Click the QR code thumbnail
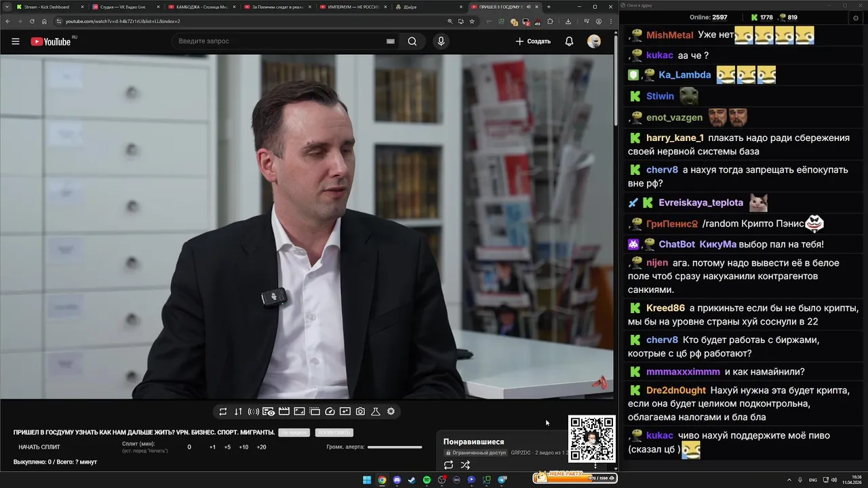The image size is (868, 488). 591,439
